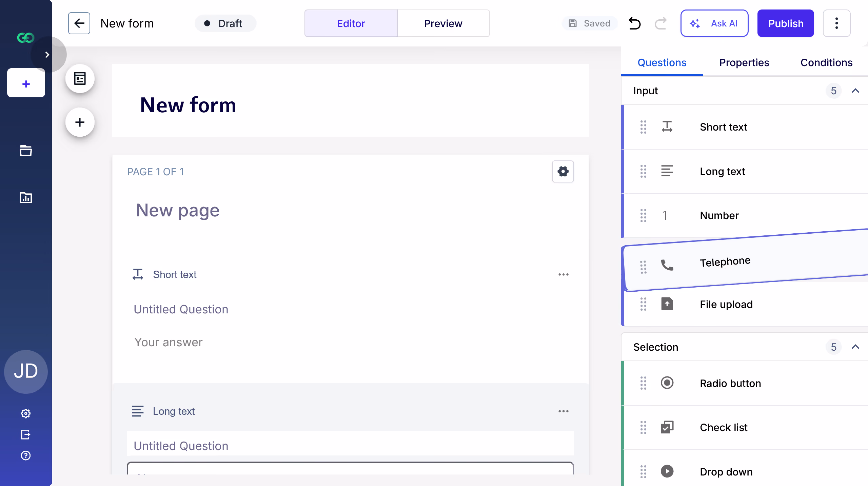The height and width of the screenshot is (486, 868).
Task: Click the redo arrow icon
Action: (x=660, y=23)
